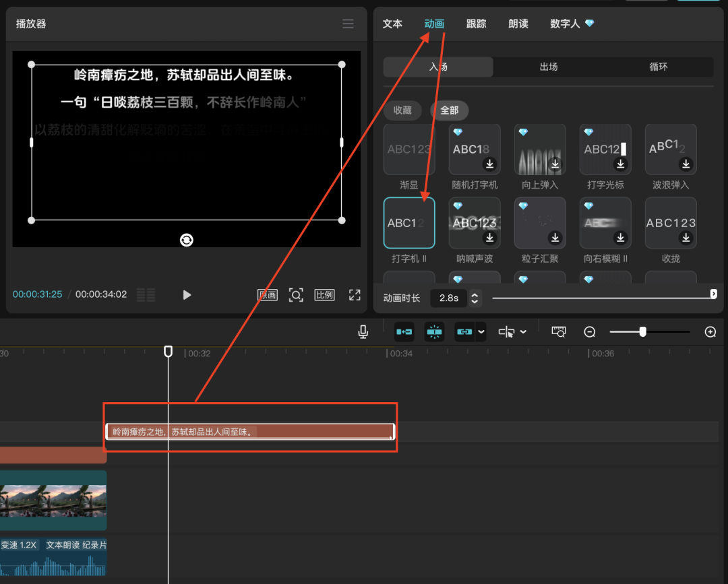Enable the auto-snap magnetic timeline icon
The width and height of the screenshot is (728, 584).
435,331
